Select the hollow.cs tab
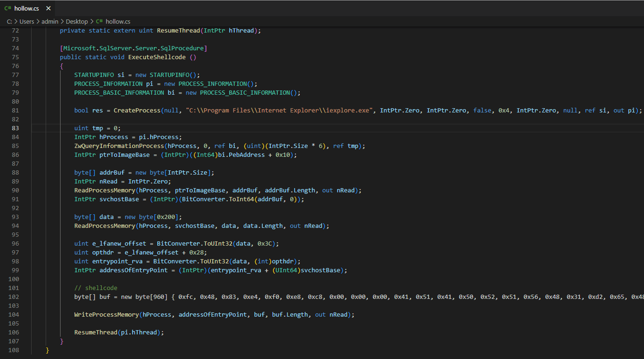 tap(27, 8)
